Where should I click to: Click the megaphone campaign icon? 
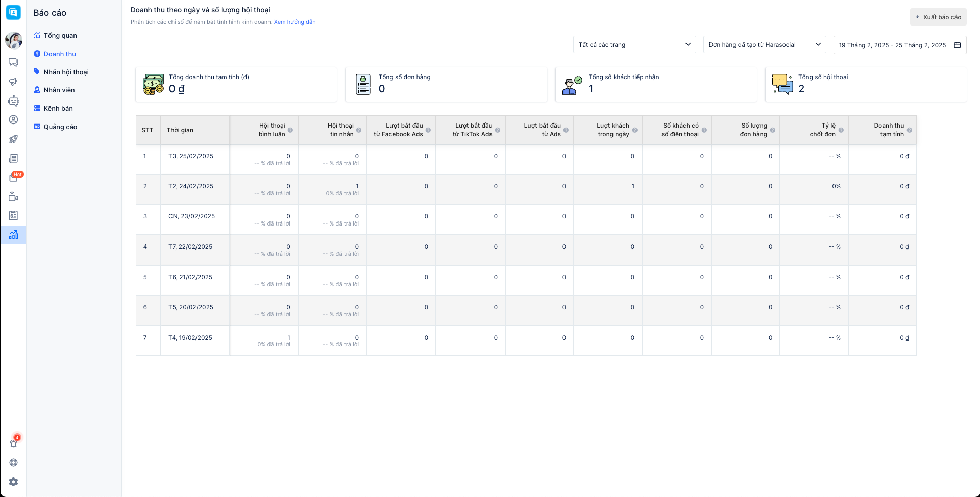[x=13, y=82]
